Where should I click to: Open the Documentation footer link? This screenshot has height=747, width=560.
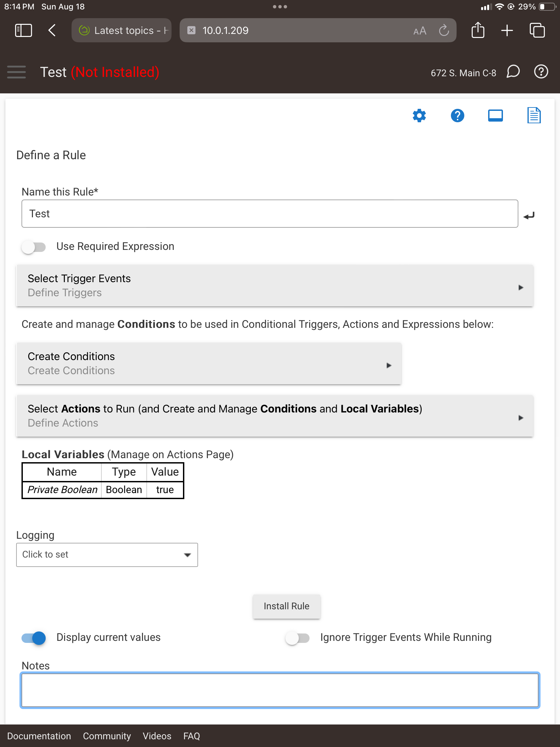(39, 736)
